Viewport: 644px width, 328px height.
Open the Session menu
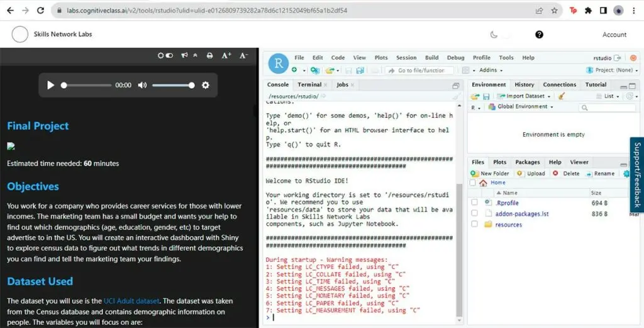[406, 58]
